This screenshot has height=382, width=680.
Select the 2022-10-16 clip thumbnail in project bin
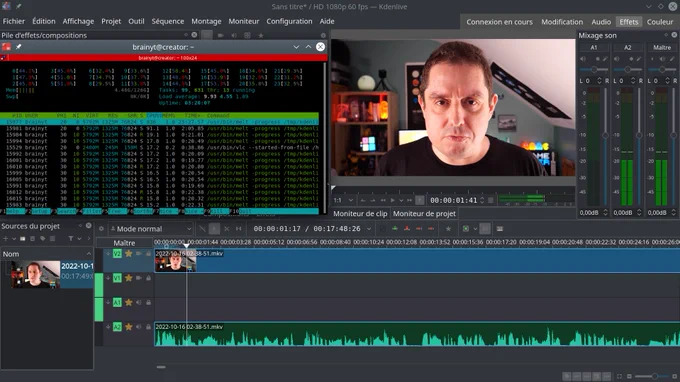coord(36,274)
